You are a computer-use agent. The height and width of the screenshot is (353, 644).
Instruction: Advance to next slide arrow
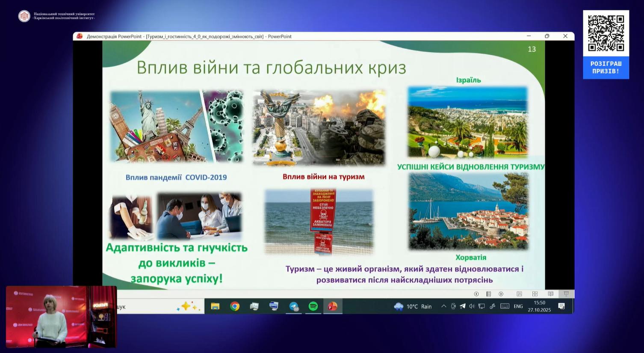[501, 294]
